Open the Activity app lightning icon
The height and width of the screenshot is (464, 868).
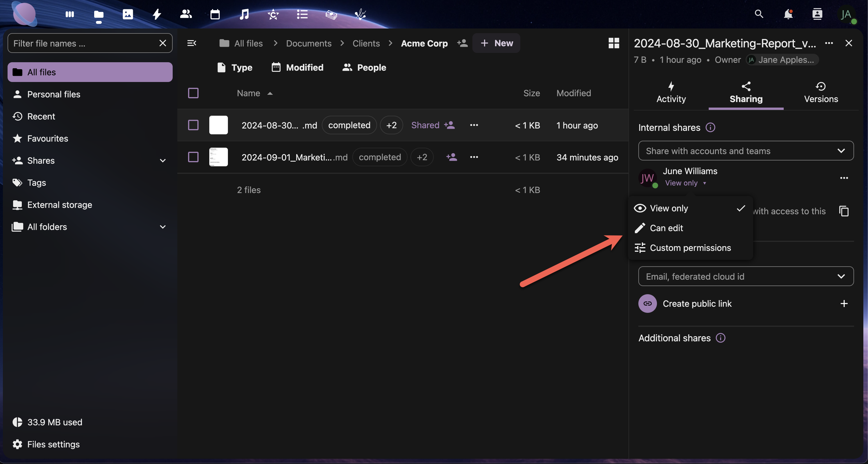coord(157,14)
